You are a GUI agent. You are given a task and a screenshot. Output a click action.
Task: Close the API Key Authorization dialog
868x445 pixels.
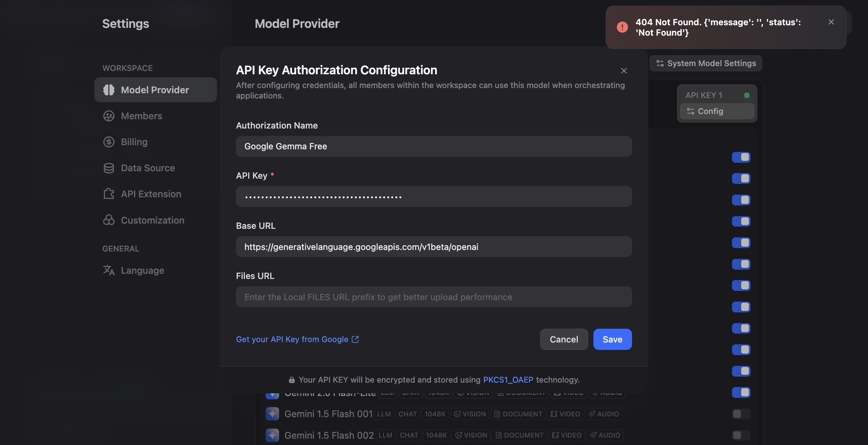[x=624, y=71]
